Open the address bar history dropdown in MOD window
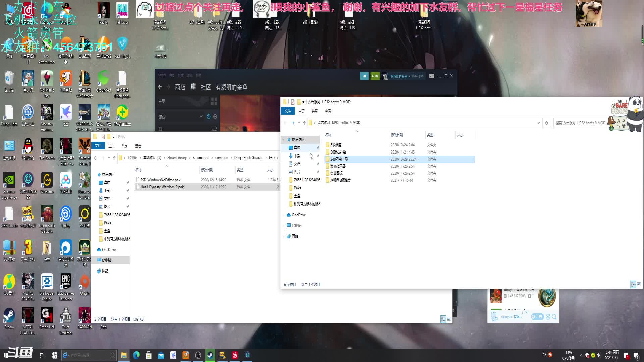644x362 pixels. coord(539,123)
